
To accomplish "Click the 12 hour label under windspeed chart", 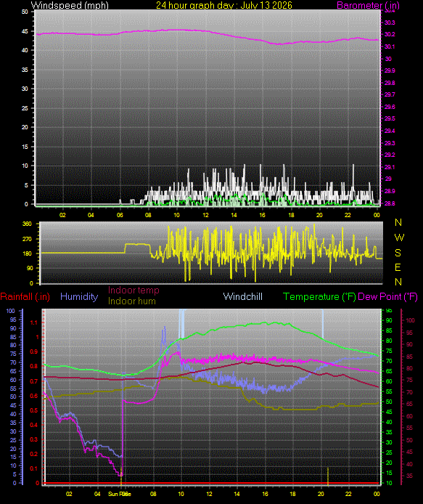I will (205, 215).
